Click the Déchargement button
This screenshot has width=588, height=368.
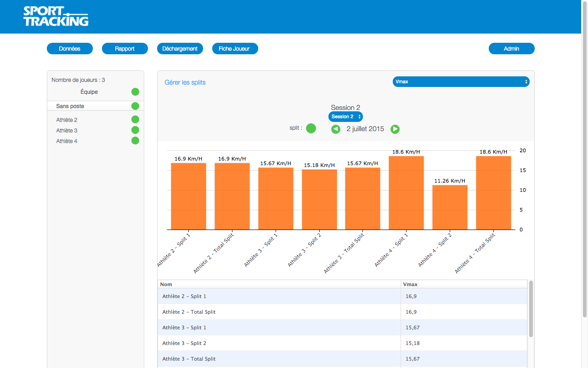[x=180, y=49]
